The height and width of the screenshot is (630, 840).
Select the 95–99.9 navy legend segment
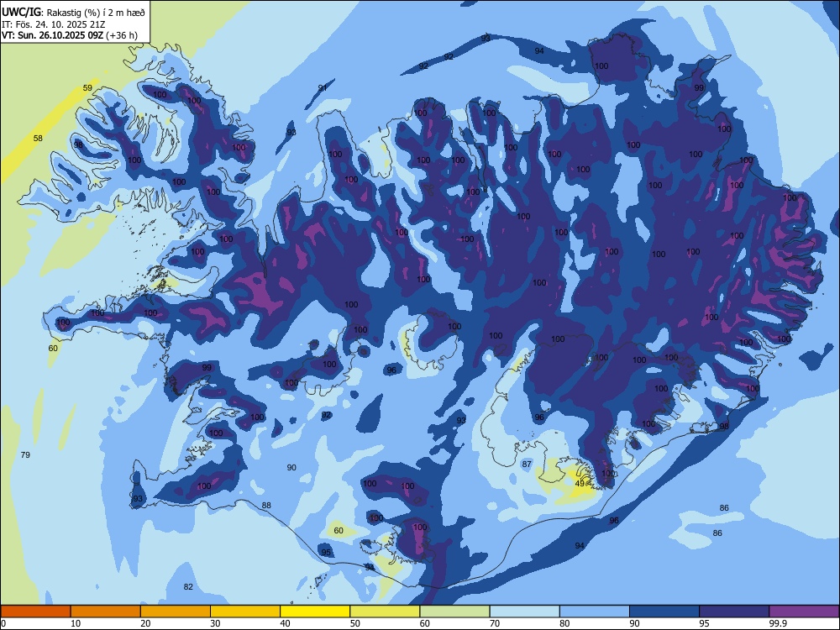pyautogui.click(x=734, y=612)
